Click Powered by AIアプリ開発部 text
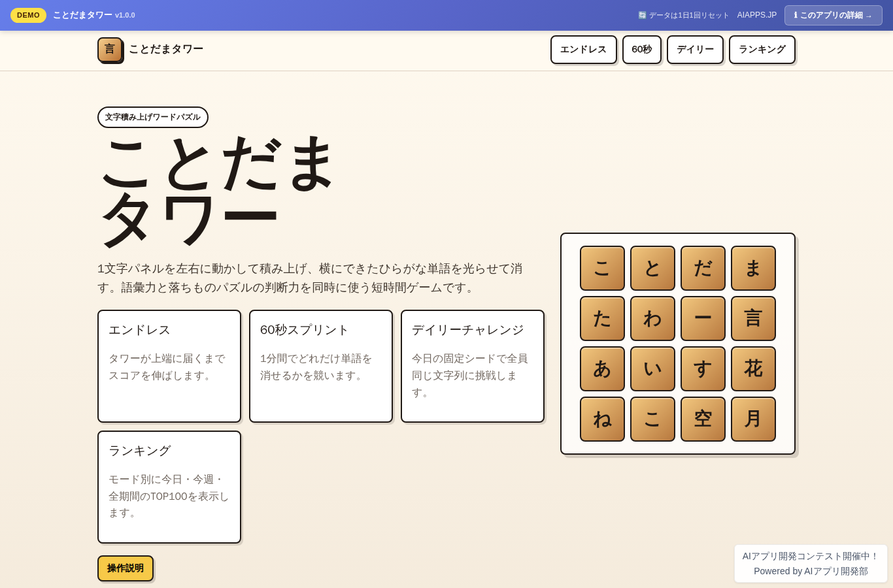This screenshot has width=893, height=588. (x=811, y=571)
